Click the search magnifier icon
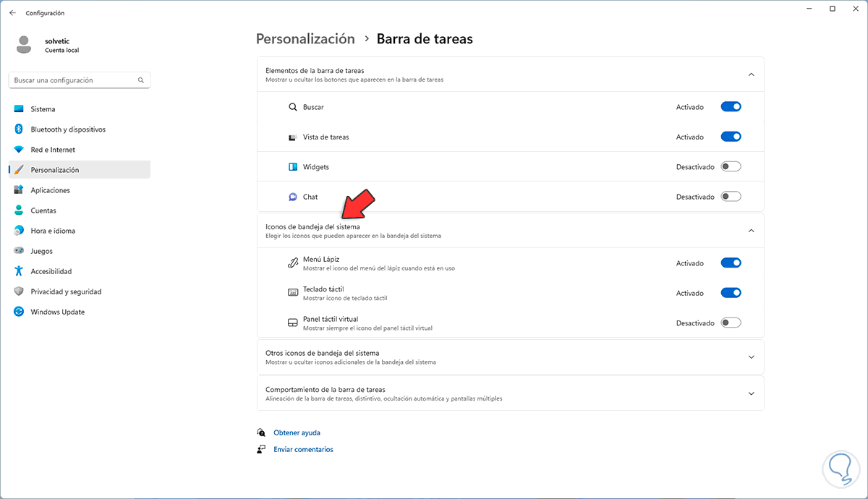868x499 pixels. pos(141,80)
